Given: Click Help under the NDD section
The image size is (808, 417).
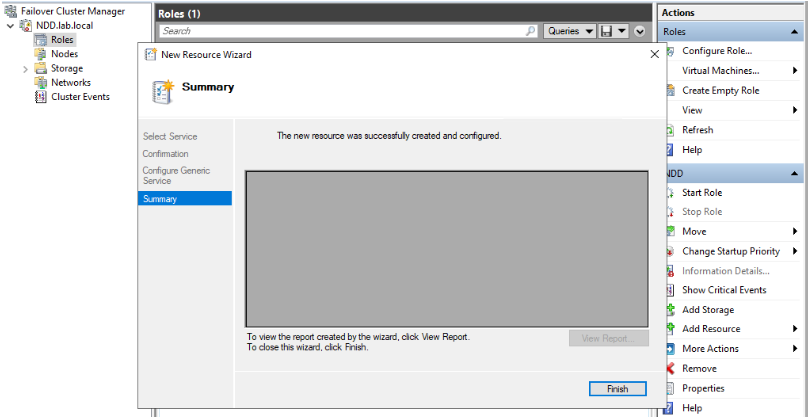Looking at the screenshot, I should [x=692, y=408].
